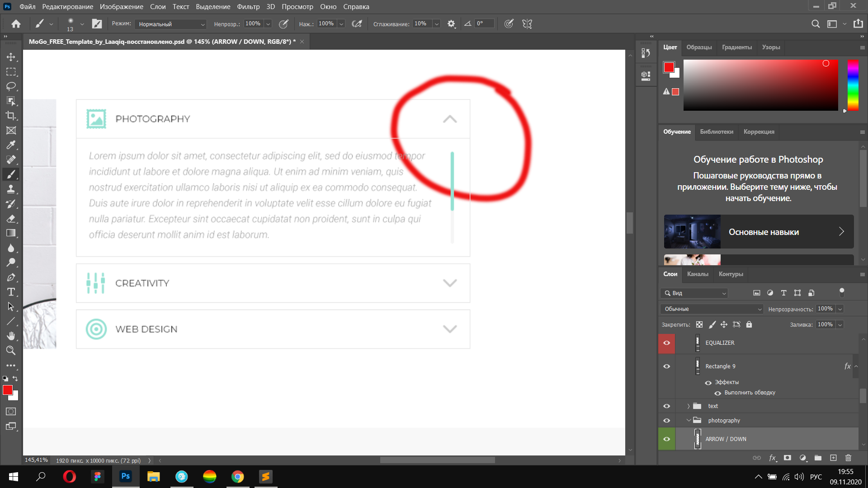
Task: Click the symmetry butterfly icon
Action: 527,24
